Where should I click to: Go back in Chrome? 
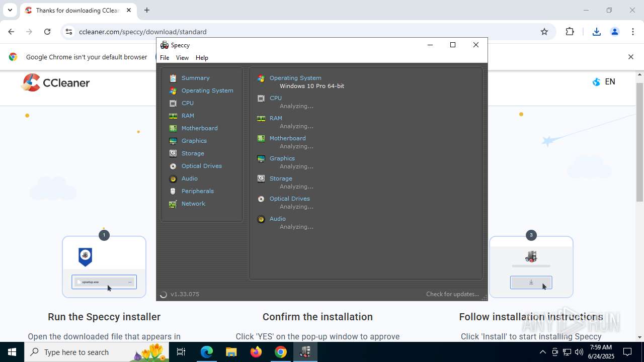11,32
